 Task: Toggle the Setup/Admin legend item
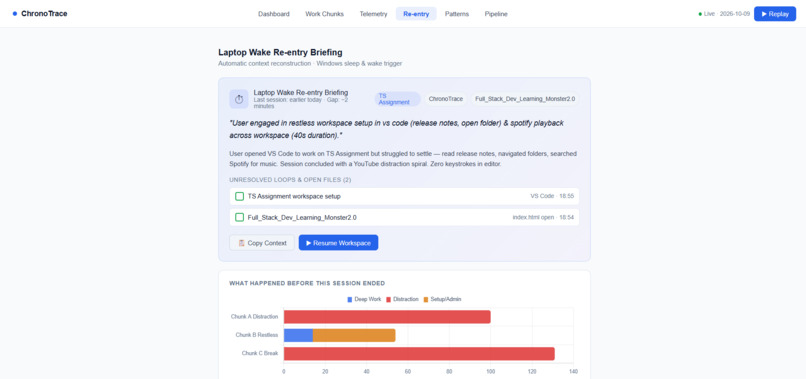442,299
